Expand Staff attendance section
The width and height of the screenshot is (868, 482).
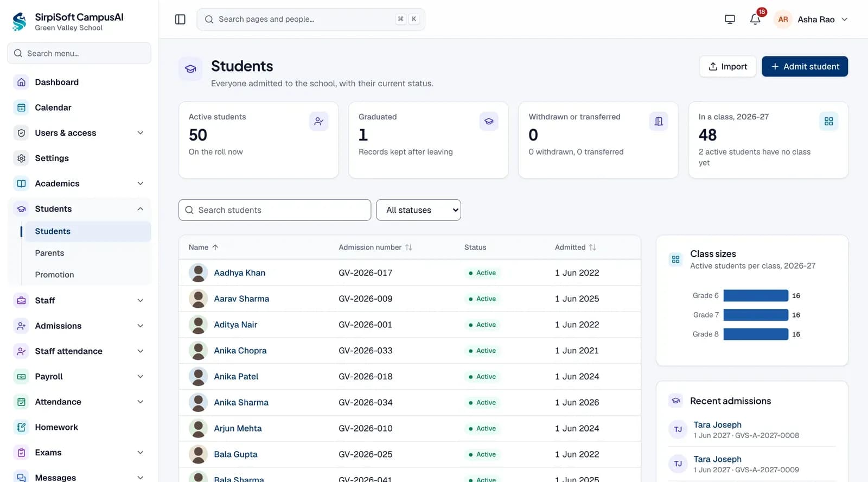pyautogui.click(x=79, y=351)
